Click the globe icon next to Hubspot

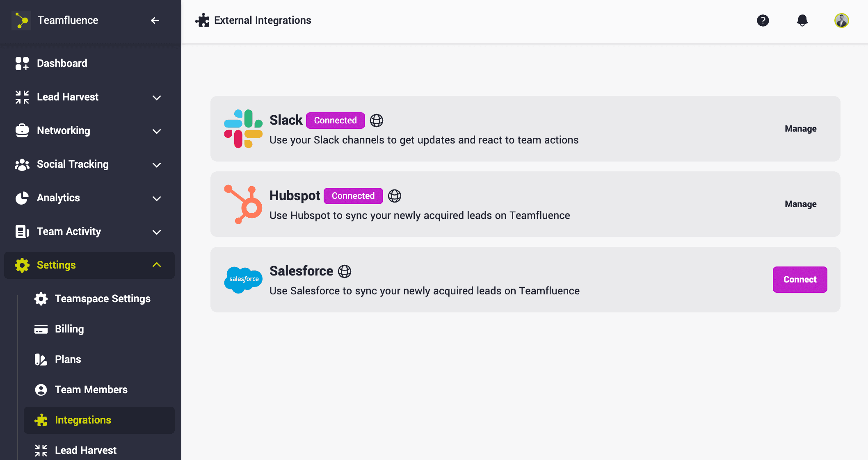(395, 196)
